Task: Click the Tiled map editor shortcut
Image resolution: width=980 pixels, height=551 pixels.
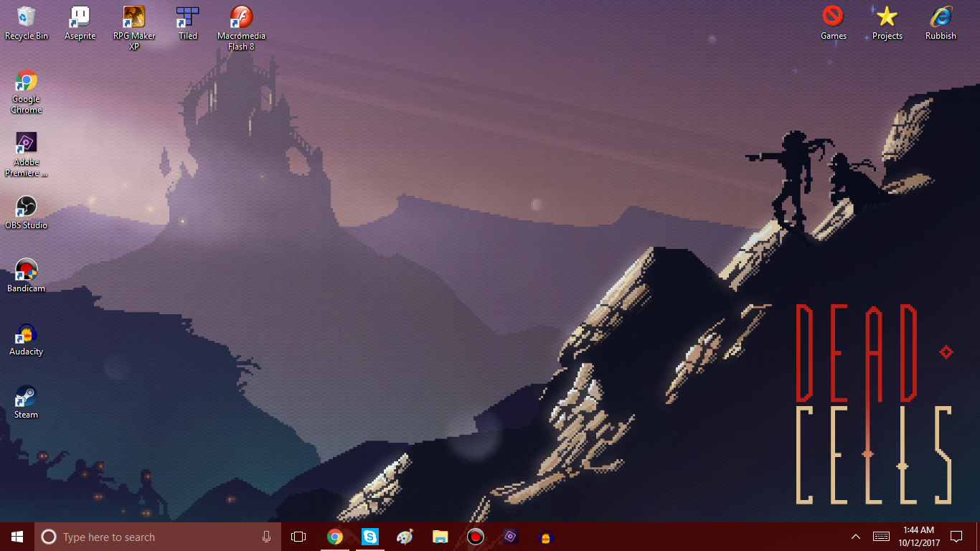Action: tap(188, 17)
